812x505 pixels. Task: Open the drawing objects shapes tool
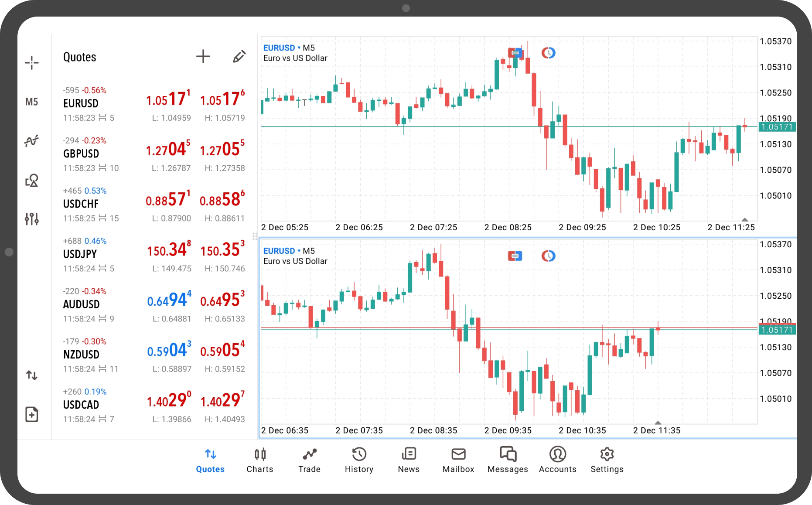[x=31, y=180]
